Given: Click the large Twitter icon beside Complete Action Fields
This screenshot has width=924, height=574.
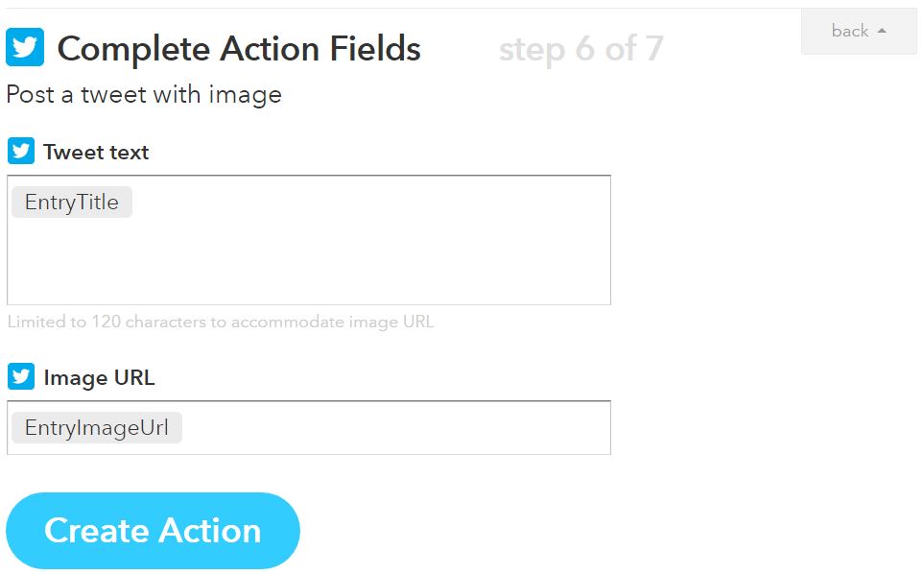Looking at the screenshot, I should tap(25, 47).
